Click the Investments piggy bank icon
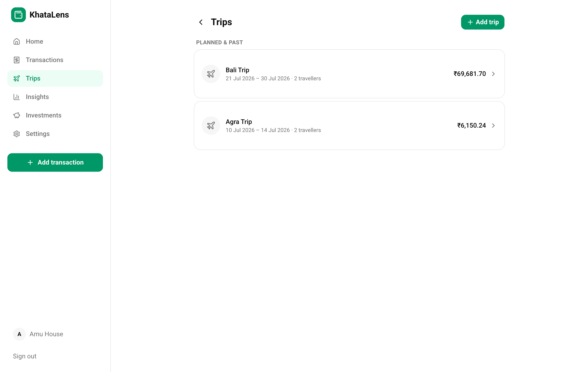Screen dimensions: 588x372 click(17, 115)
